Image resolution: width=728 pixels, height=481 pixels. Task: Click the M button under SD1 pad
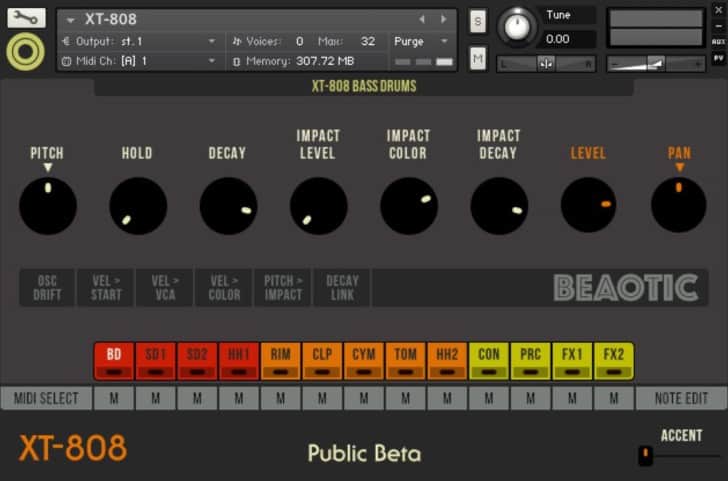tap(156, 398)
